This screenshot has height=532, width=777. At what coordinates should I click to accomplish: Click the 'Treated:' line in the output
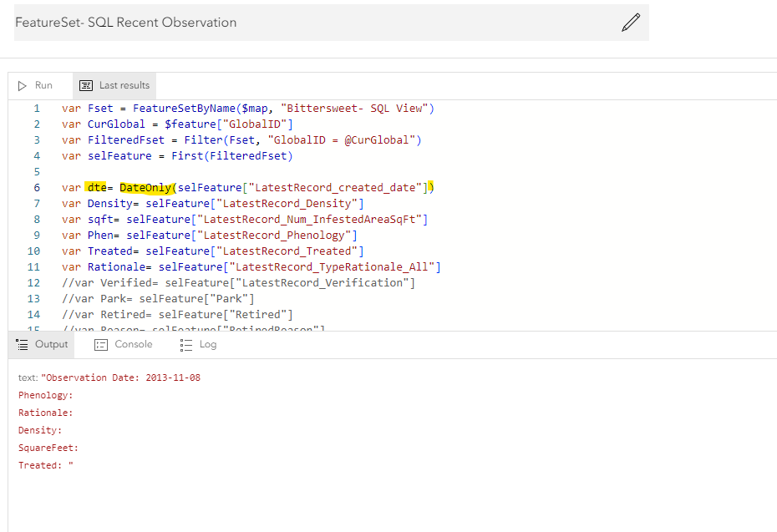point(43,465)
